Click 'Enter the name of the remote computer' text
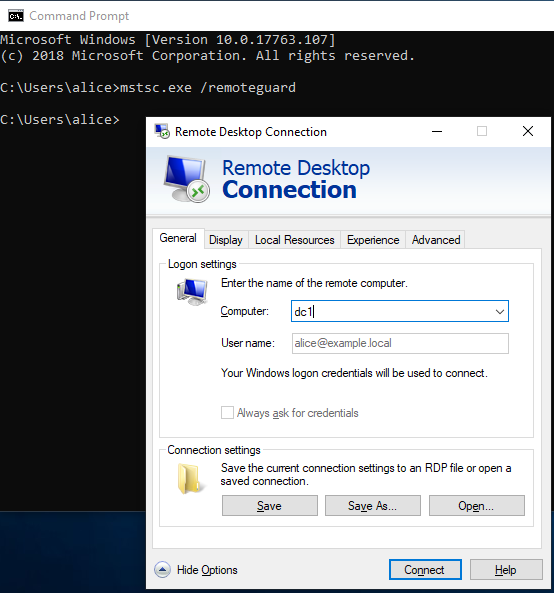554x593 pixels. [314, 283]
